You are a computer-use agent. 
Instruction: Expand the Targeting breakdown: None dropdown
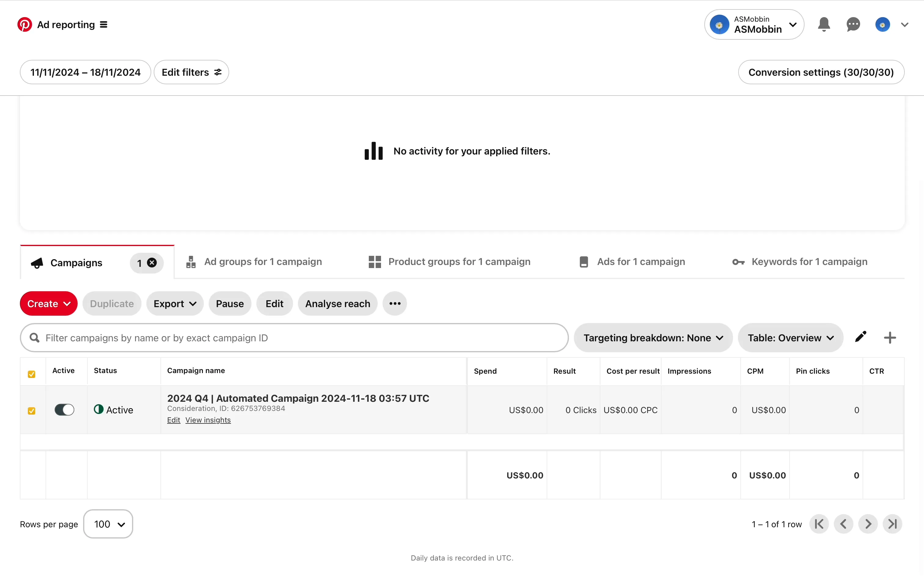[x=653, y=338]
